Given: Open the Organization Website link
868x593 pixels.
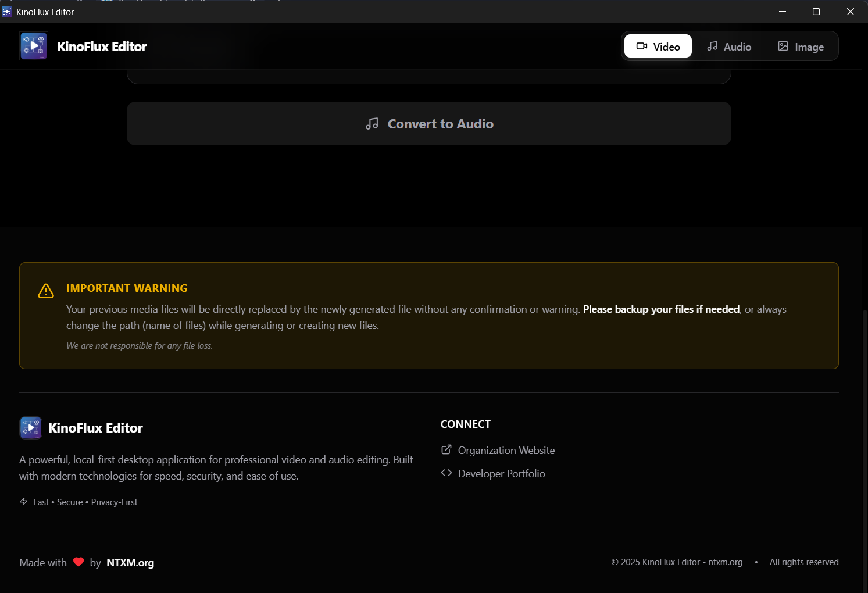Looking at the screenshot, I should point(506,451).
